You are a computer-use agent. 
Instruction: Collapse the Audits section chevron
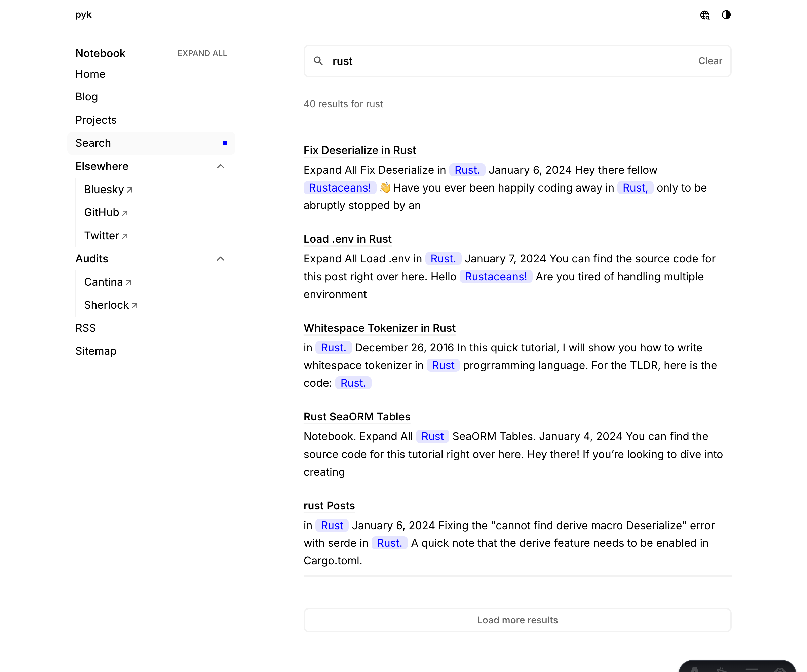tap(220, 259)
